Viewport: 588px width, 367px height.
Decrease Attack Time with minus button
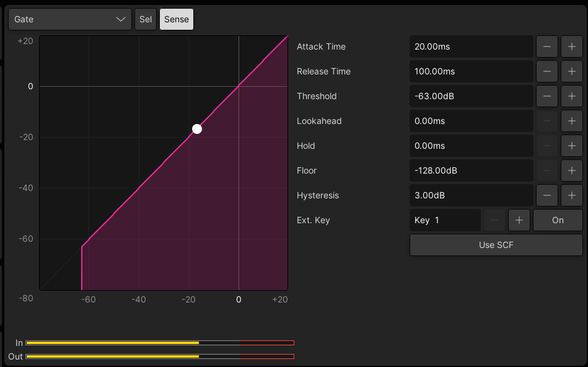click(546, 46)
